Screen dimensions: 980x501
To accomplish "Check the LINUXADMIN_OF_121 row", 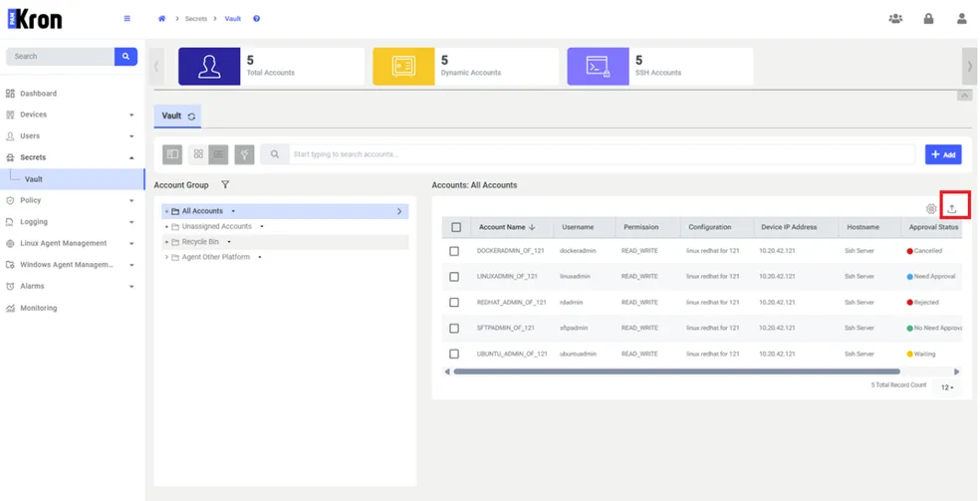I will [x=454, y=276].
